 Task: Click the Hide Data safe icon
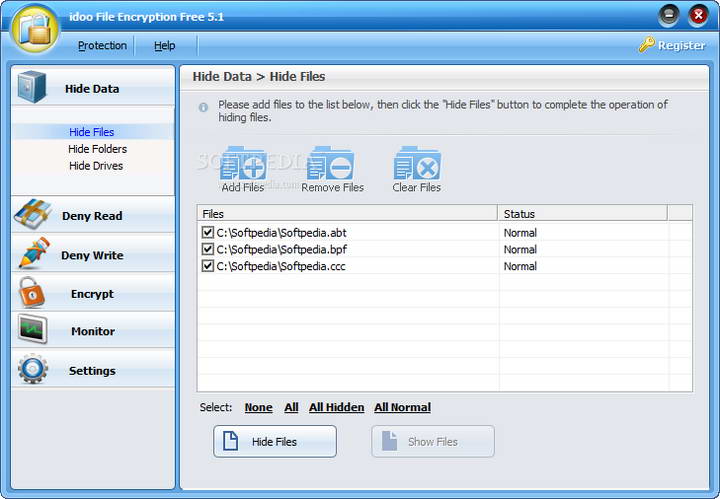pyautogui.click(x=32, y=87)
